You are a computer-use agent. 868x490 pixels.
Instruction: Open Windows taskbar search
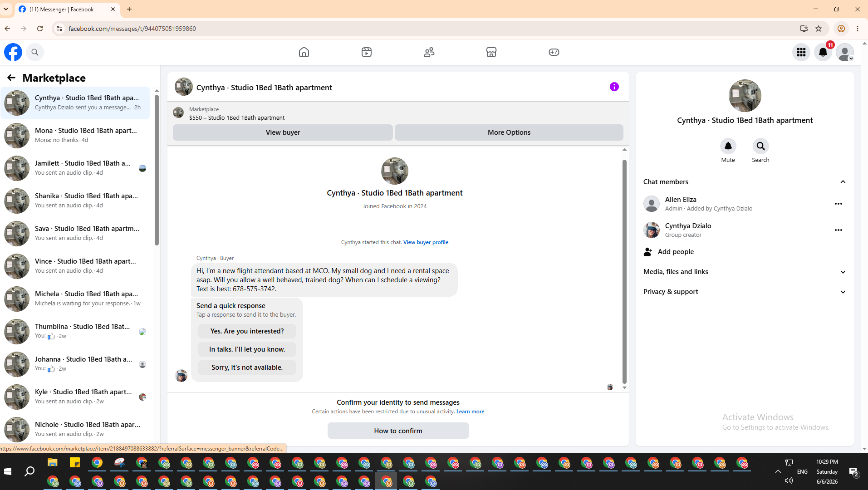pos(29,472)
